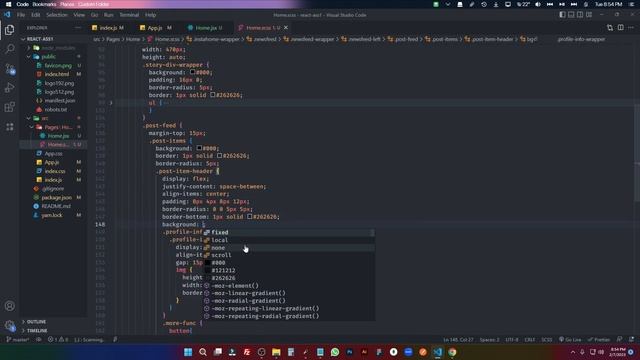Open the Manage gear in activity bar
Image resolution: width=640 pixels, height=360 pixels.
[9, 325]
